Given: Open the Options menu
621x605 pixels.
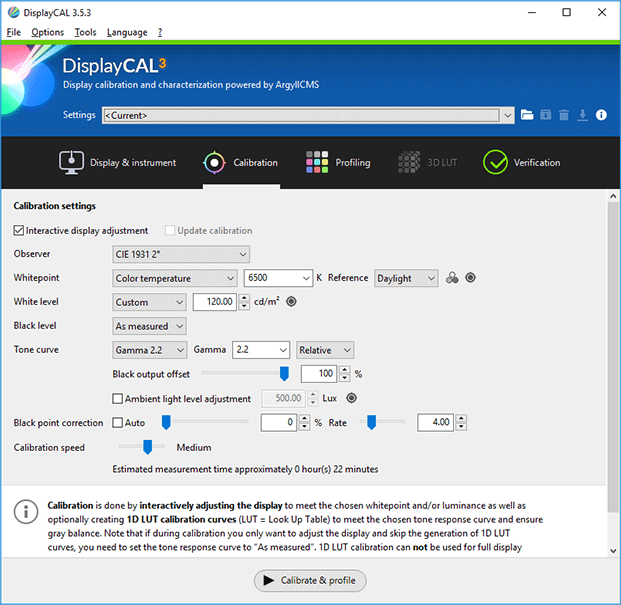Looking at the screenshot, I should [48, 32].
